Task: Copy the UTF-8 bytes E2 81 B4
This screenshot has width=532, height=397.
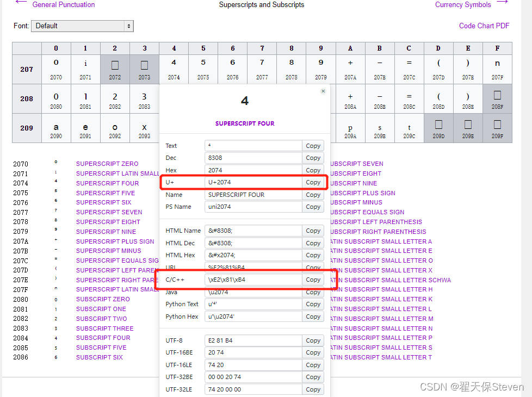Action: [x=313, y=340]
